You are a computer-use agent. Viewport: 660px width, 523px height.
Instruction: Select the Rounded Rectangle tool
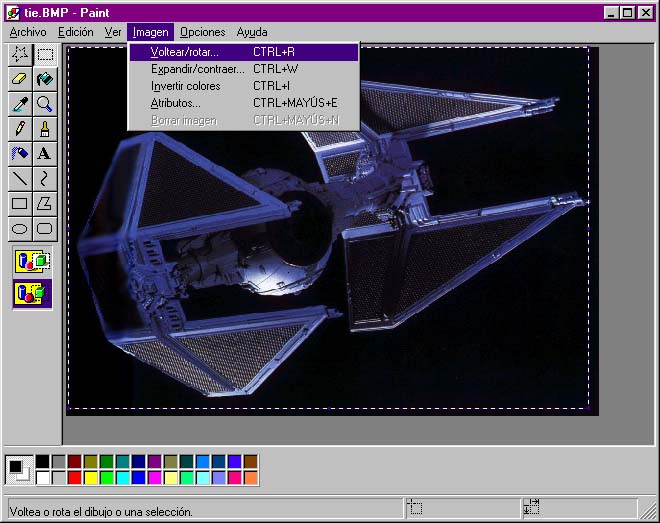[45, 228]
